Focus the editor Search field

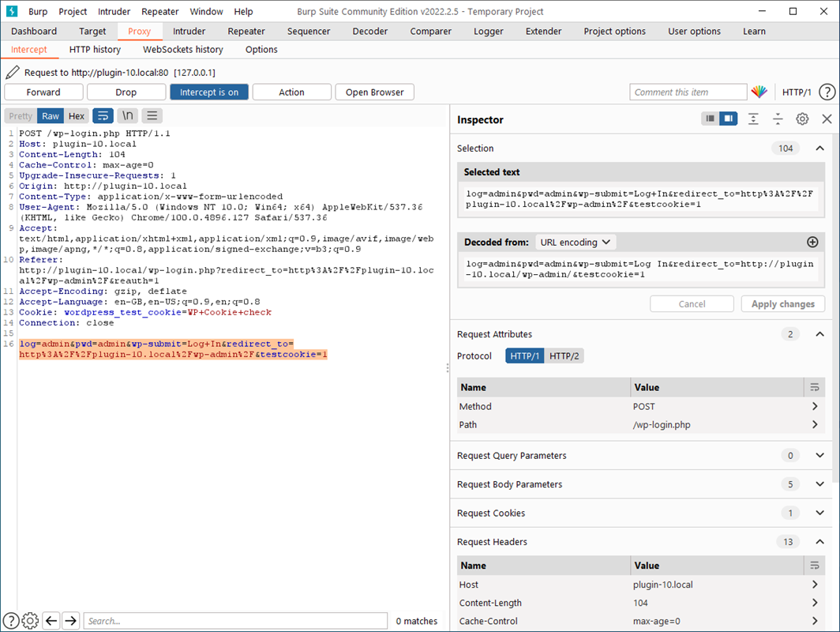(x=235, y=621)
